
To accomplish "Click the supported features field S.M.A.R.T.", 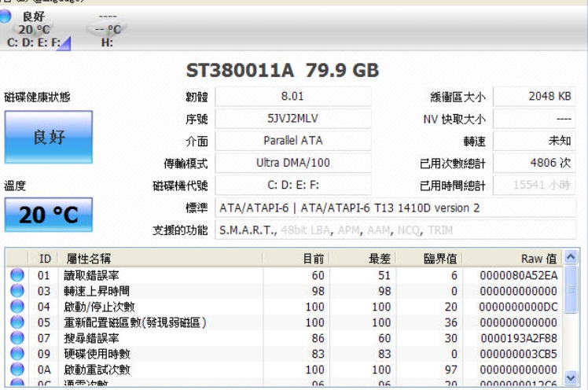I will point(395,230).
